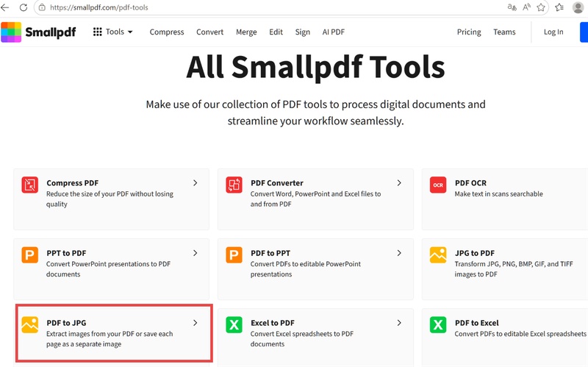Image resolution: width=588 pixels, height=367 pixels.
Task: Open the Excel to PDF title text
Action: [x=273, y=323]
